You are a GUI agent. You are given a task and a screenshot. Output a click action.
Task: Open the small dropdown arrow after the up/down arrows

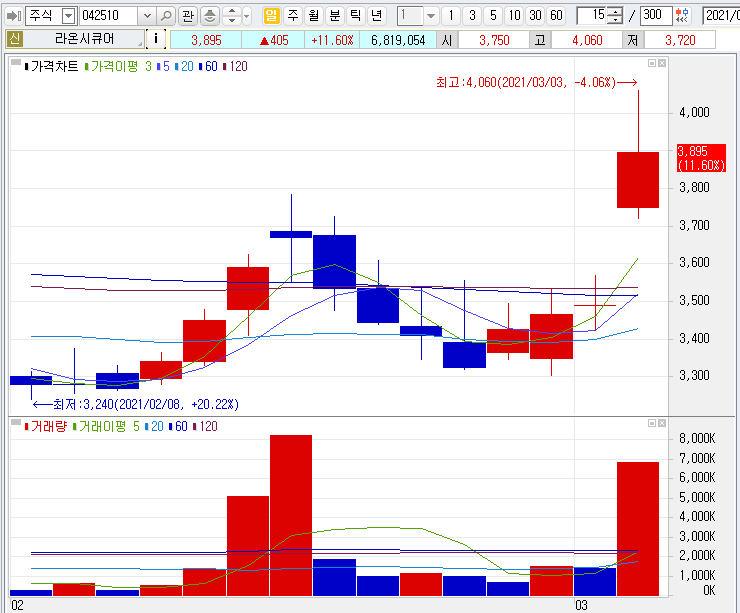tap(247, 17)
